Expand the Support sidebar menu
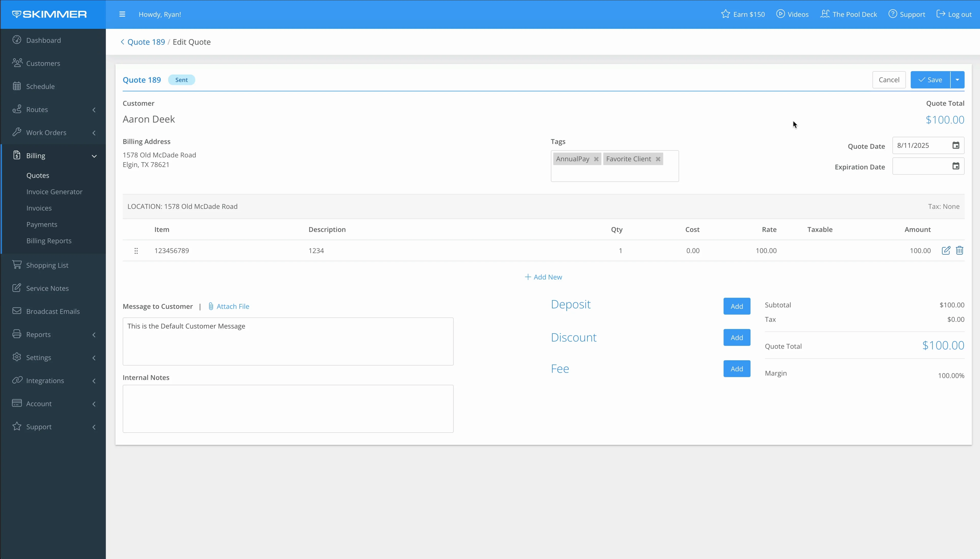 point(53,427)
